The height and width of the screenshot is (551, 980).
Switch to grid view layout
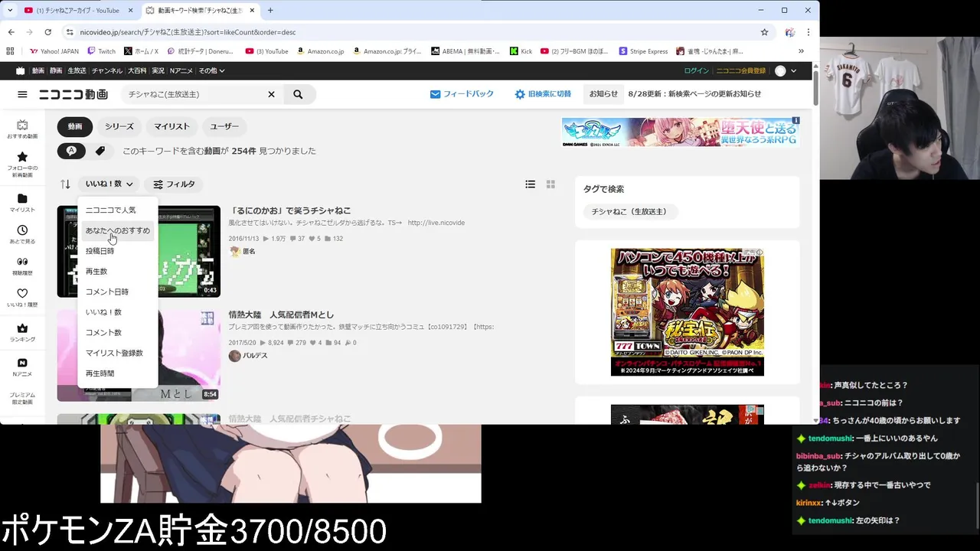point(550,184)
